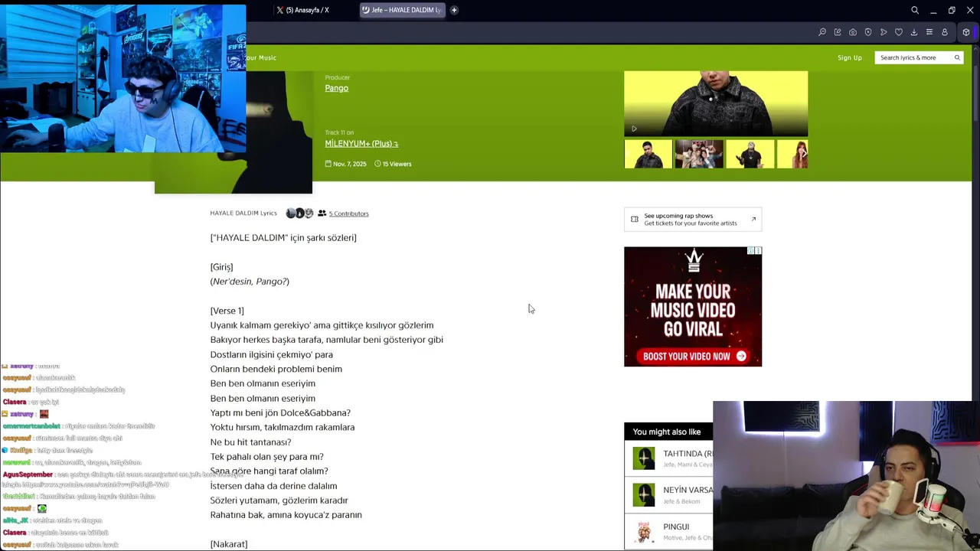This screenshot has height=551, width=980.
Task: Click the ad info icon on music video ad
Action: [751, 251]
